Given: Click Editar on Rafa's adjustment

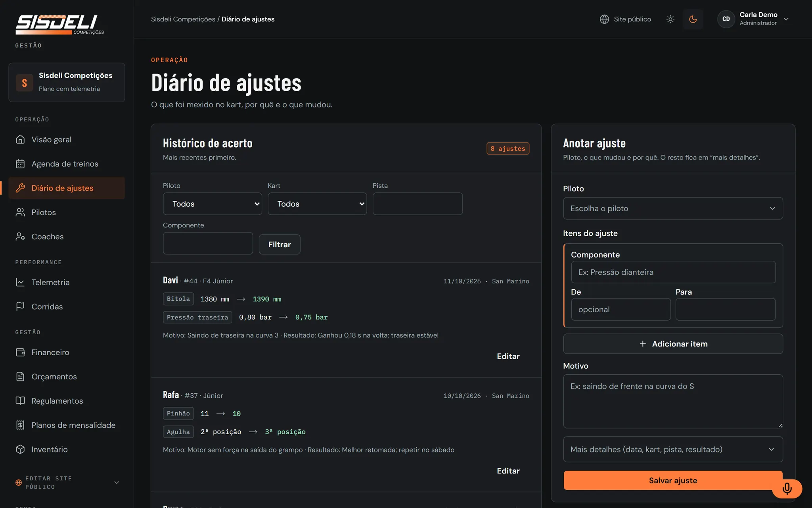Looking at the screenshot, I should [508, 471].
